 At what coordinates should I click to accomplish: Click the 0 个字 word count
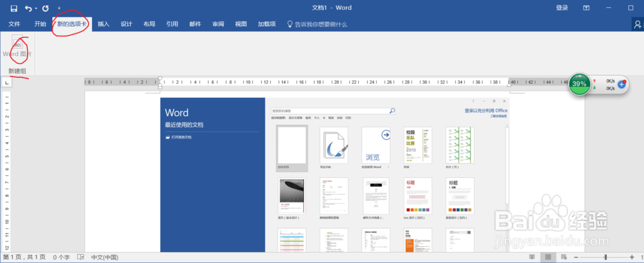[61, 257]
